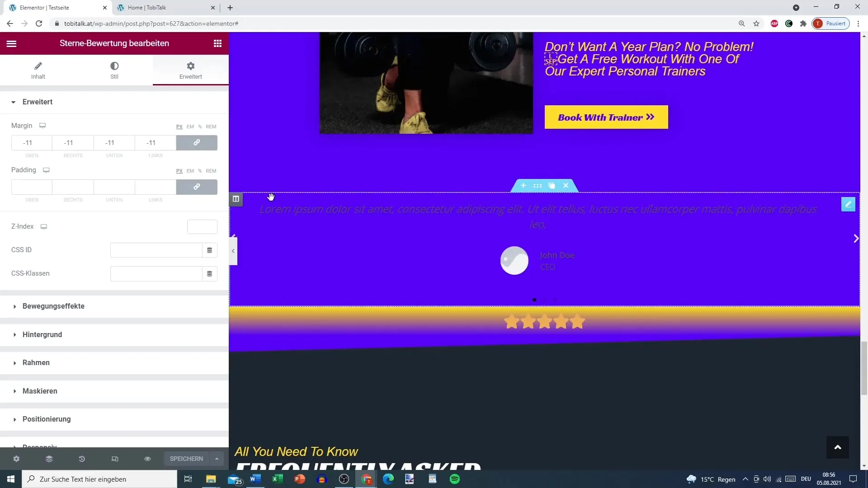Expand the Maskieren section
The image size is (868, 488).
click(114, 391)
